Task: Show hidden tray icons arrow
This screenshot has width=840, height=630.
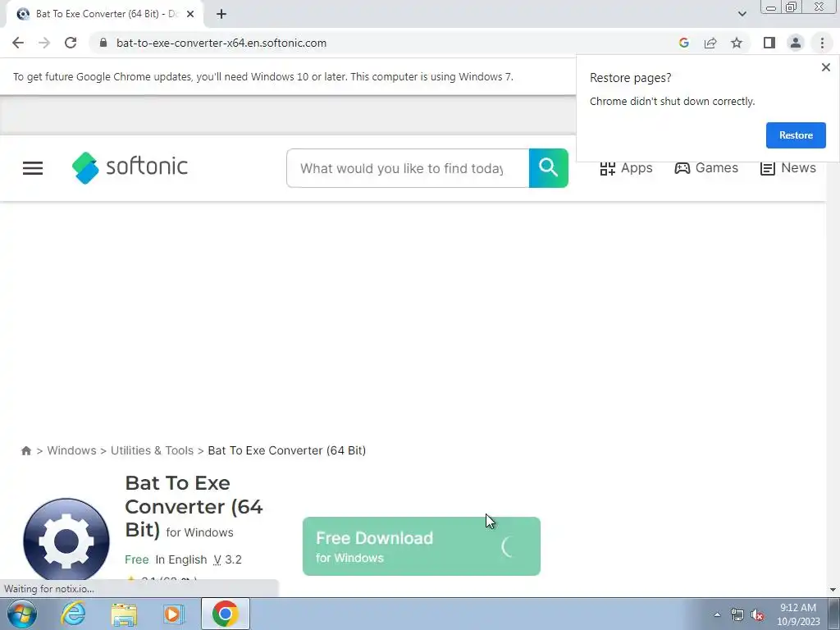Action: coord(717,614)
